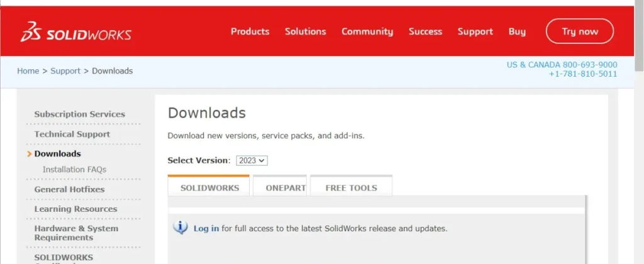The width and height of the screenshot is (644, 264).
Task: Click the US & CANADA 800-693-9000 phone number
Action: 562,65
